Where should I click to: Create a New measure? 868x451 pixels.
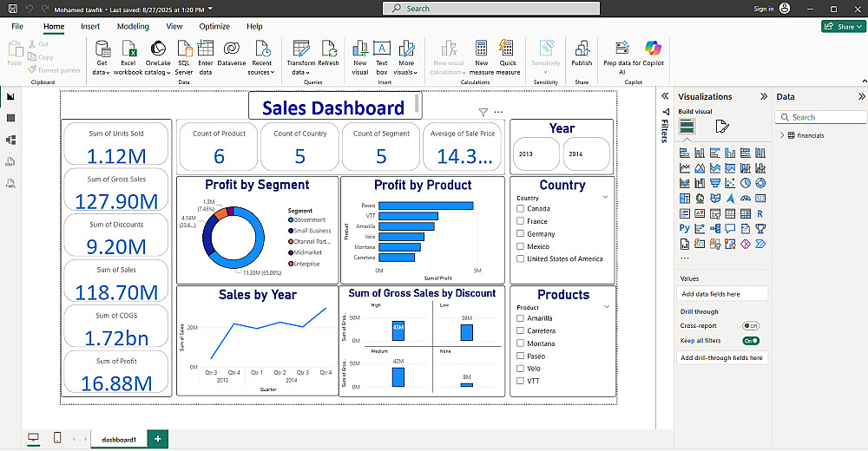click(x=481, y=57)
